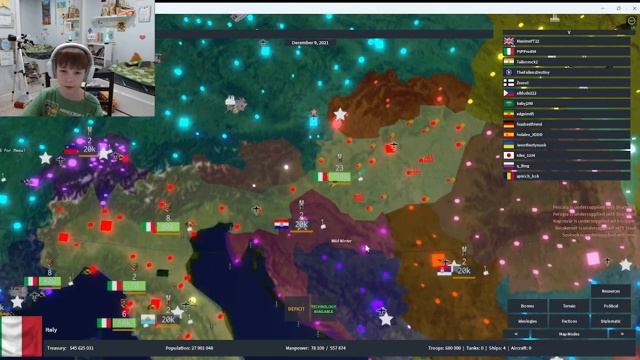Click the white city dot in Slovenia

click(x=286, y=167)
